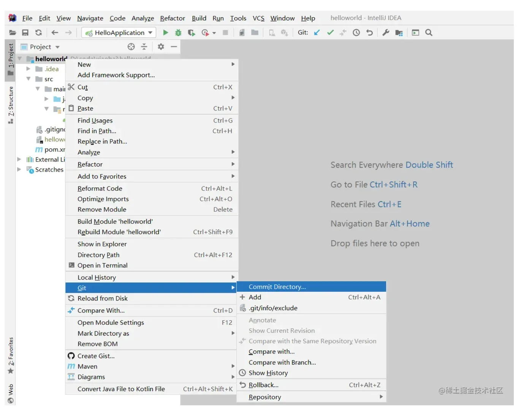Image resolution: width=532 pixels, height=413 pixels.
Task: Choose Add Framework Support... entry
Action: tap(152, 75)
